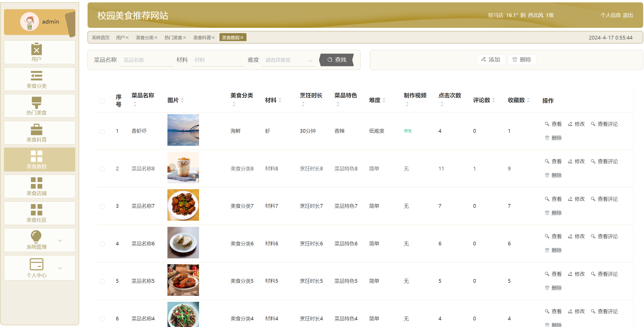Switch to the 系统首页 tab
This screenshot has width=644, height=327.
[x=100, y=37]
